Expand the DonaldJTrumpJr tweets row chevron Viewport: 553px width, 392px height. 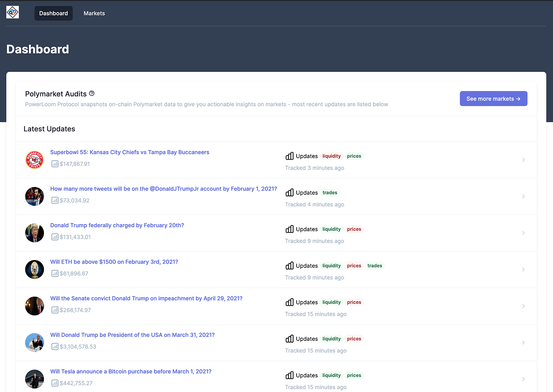coord(523,196)
